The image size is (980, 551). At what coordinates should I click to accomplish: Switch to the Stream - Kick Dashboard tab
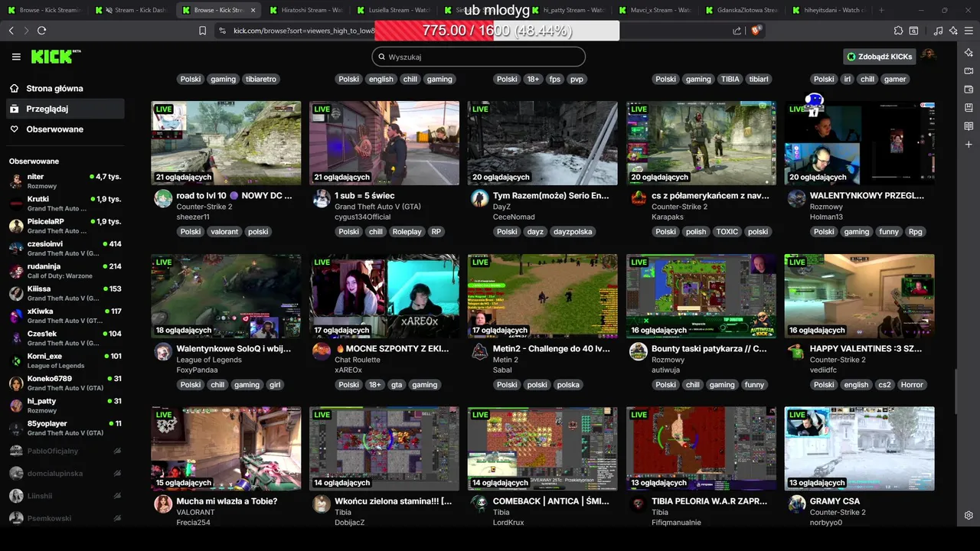coord(132,10)
